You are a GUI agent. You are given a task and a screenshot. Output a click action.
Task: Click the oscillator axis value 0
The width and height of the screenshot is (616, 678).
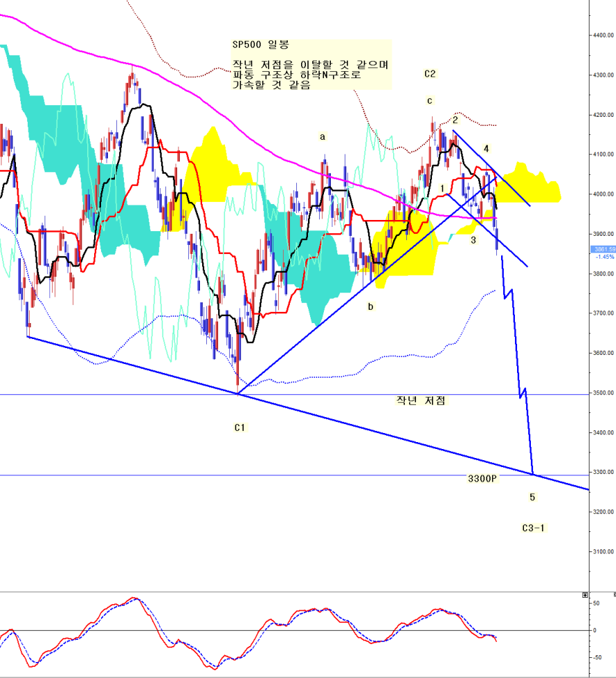coord(595,630)
